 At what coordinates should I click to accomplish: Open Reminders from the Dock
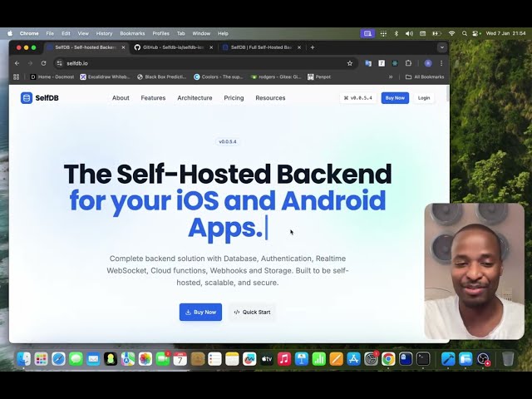(214, 359)
